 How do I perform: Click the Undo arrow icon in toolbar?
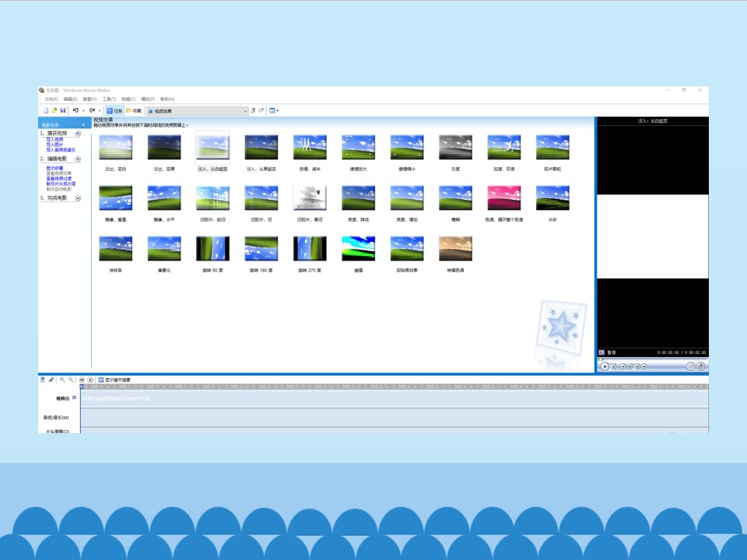pyautogui.click(x=75, y=110)
